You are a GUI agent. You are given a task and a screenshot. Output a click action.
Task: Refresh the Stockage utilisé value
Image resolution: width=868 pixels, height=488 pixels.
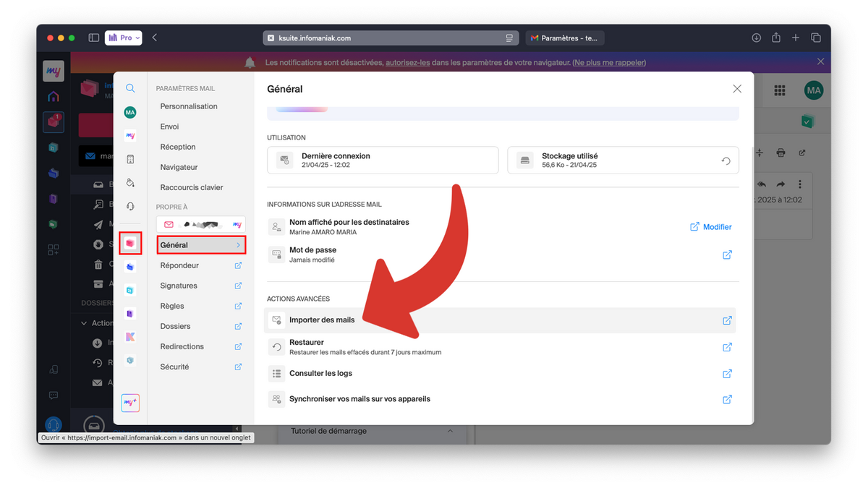(x=726, y=160)
